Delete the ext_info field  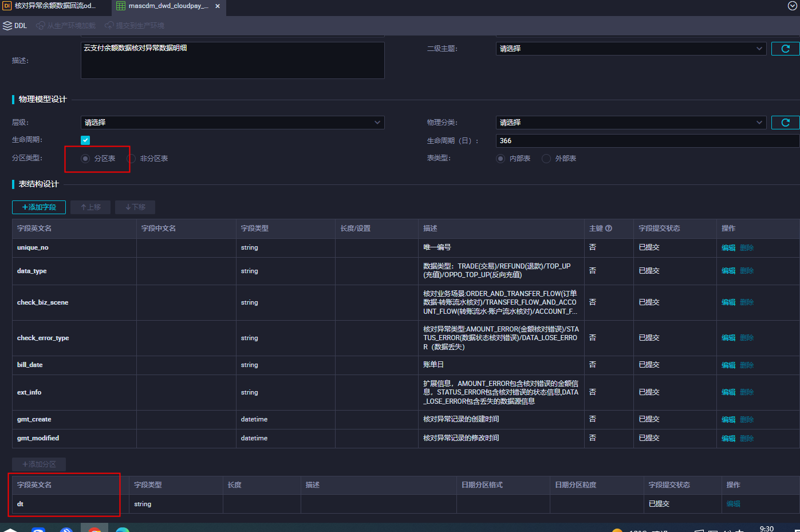click(747, 392)
